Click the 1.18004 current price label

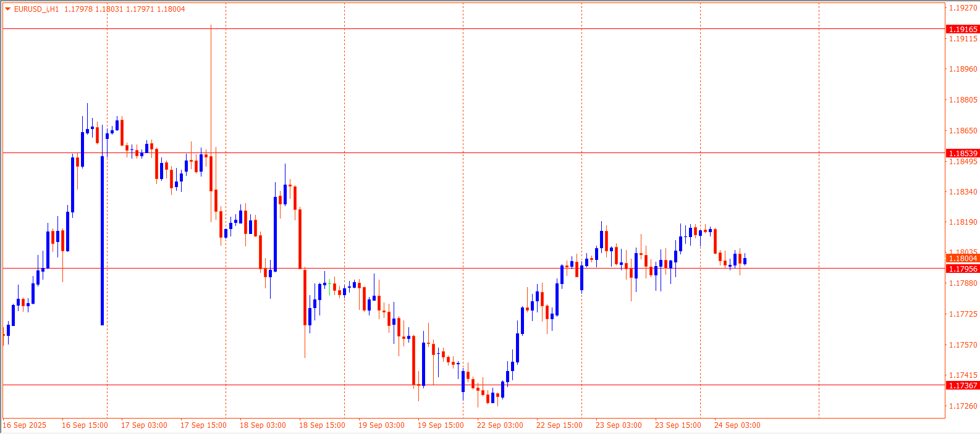(963, 259)
